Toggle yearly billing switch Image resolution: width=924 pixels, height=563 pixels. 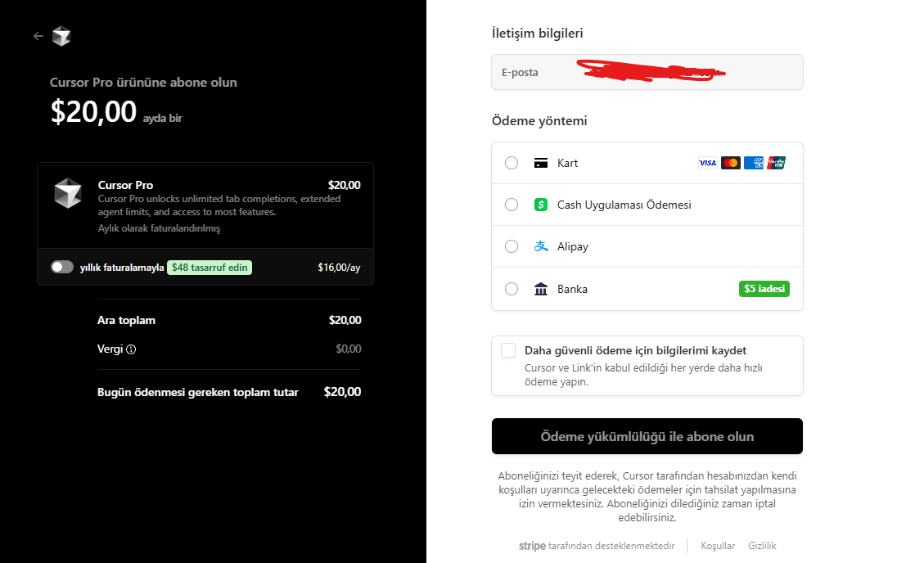62,268
